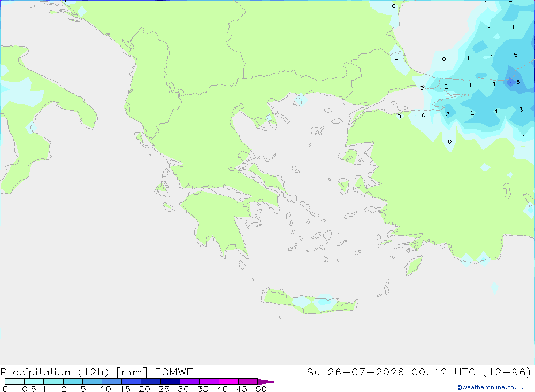
Task: Pick the 5–10 mm legend color box
Action: [x=92, y=381]
